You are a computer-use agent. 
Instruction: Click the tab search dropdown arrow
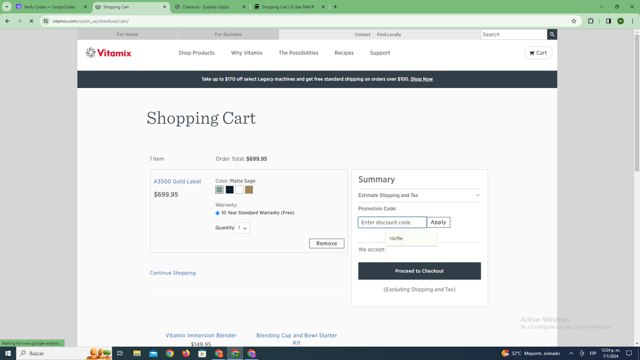[x=7, y=7]
